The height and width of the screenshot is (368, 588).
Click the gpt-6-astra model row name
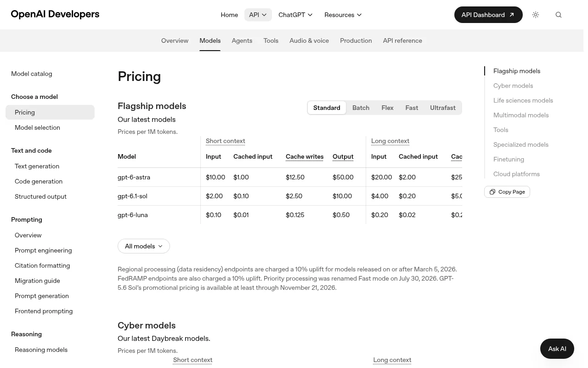(134, 177)
